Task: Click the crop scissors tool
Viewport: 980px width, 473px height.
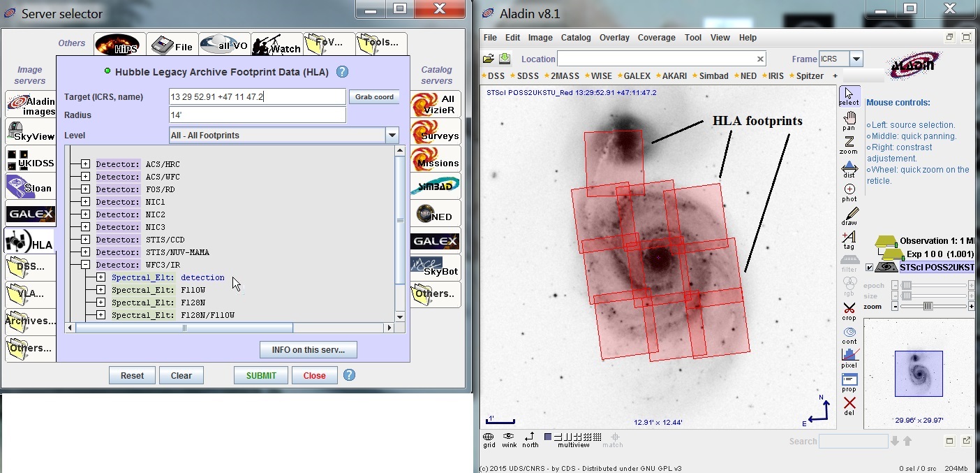Action: click(x=849, y=311)
